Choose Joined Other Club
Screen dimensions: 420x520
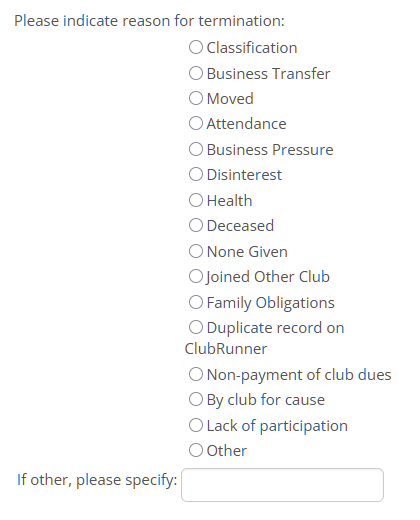(x=196, y=276)
